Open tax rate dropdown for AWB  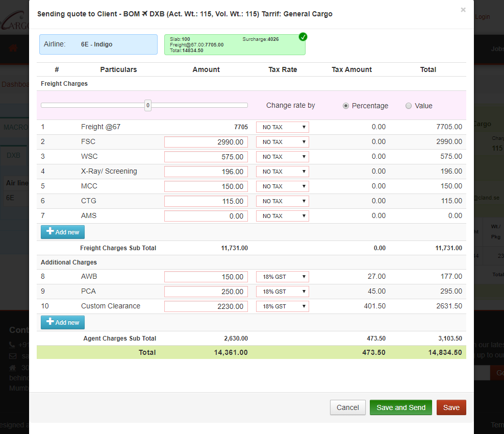tap(282, 277)
